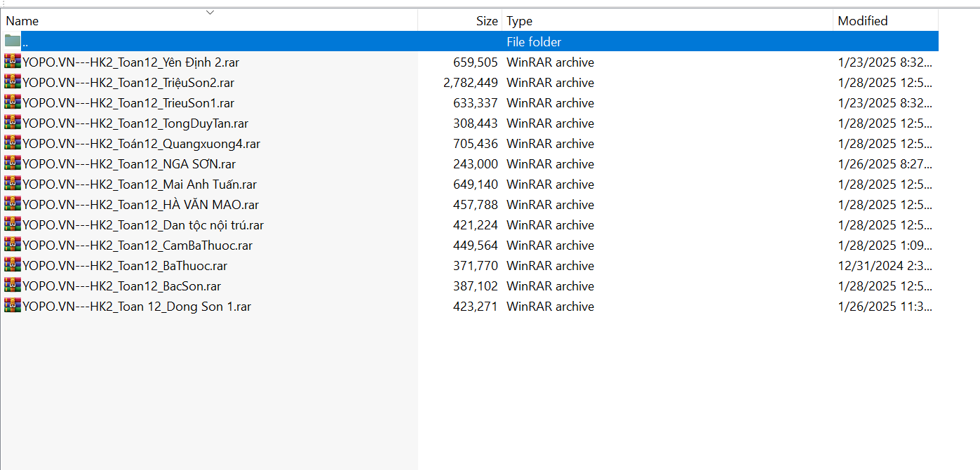Select the Dan tộc nội trú.rar entry
This screenshot has width=980, height=470.
click(x=143, y=225)
